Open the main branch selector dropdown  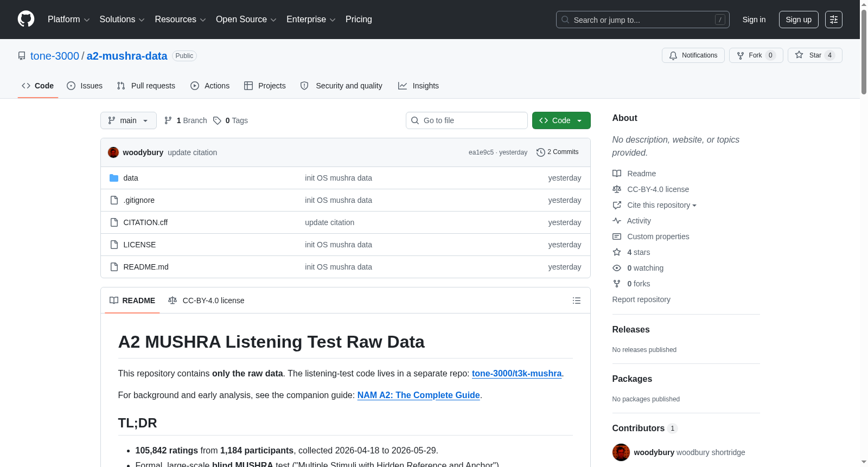tap(129, 120)
